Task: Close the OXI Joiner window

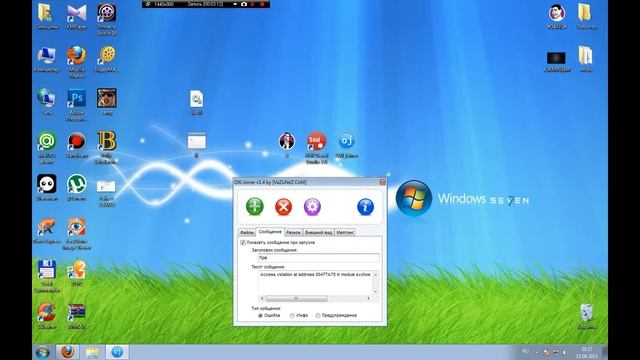Action: 382,182
